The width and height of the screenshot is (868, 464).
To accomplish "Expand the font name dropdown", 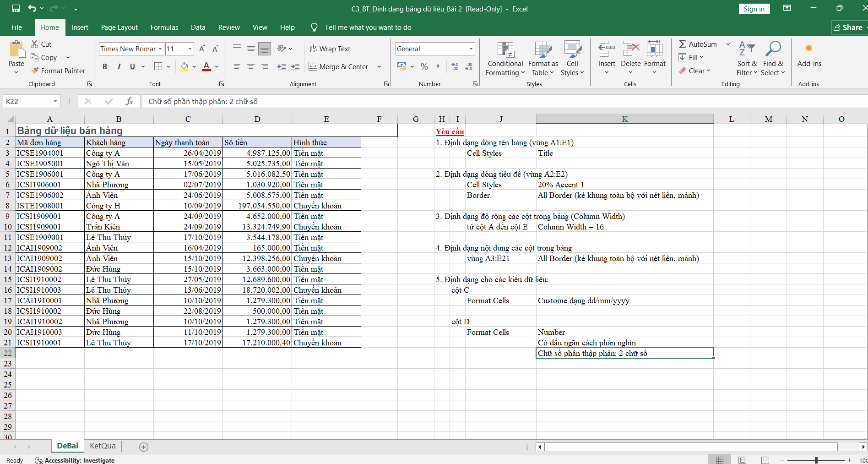I will point(160,49).
